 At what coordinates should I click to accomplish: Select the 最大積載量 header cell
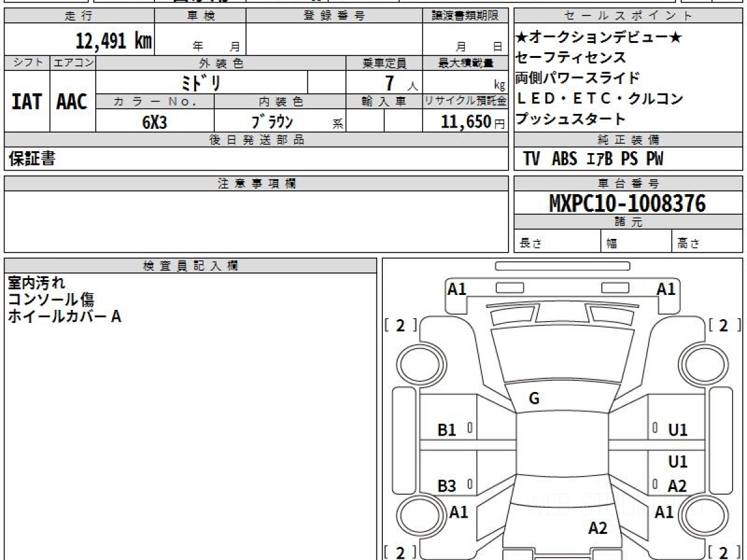point(465,63)
